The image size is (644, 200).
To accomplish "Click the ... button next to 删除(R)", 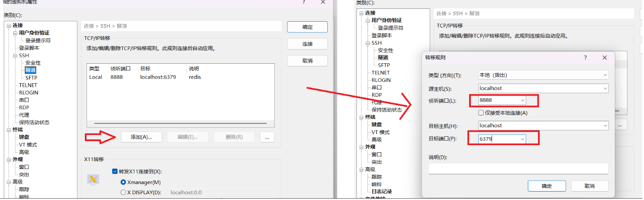I will point(267,137).
